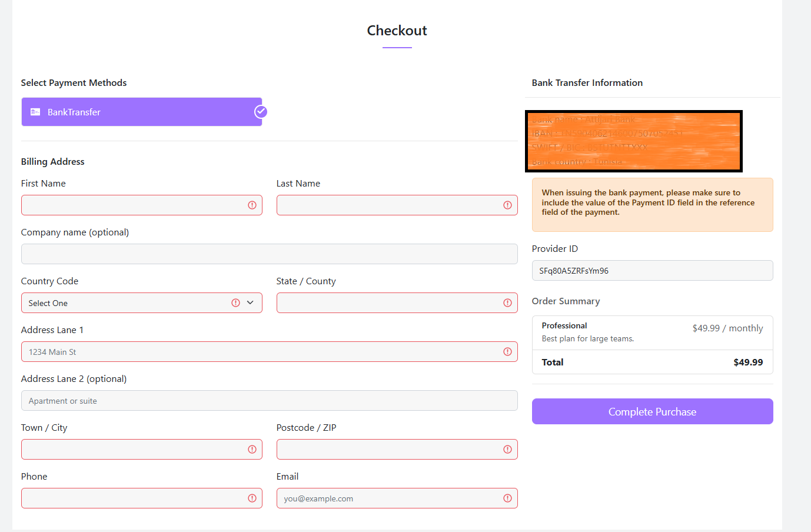Click the Apartment or suite field

tap(269, 401)
